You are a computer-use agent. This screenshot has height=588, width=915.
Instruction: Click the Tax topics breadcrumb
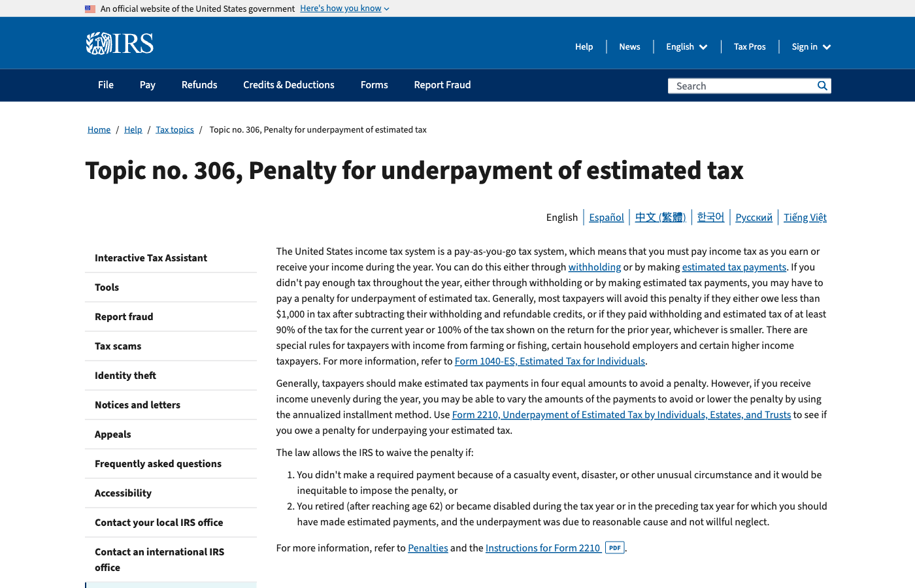click(175, 130)
